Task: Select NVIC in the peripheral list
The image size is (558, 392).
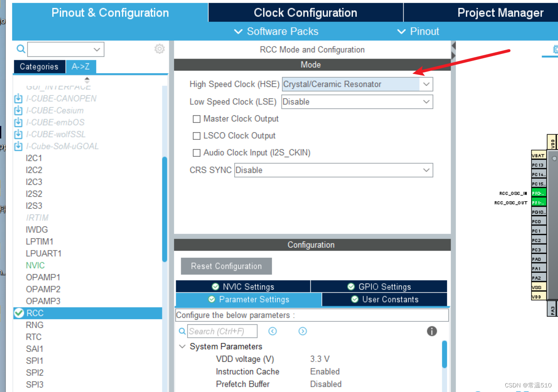Action: tap(35, 265)
